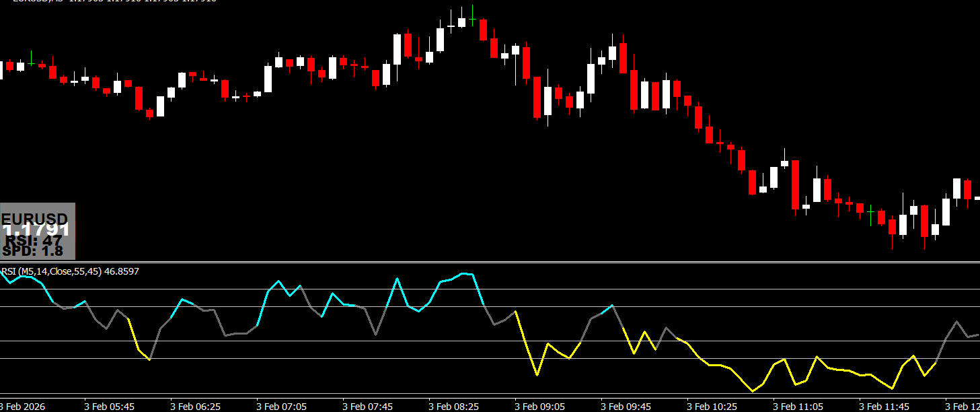The width and height of the screenshot is (980, 412).
Task: Click the 3 Feb 05:45 time label
Action: pyautogui.click(x=109, y=406)
